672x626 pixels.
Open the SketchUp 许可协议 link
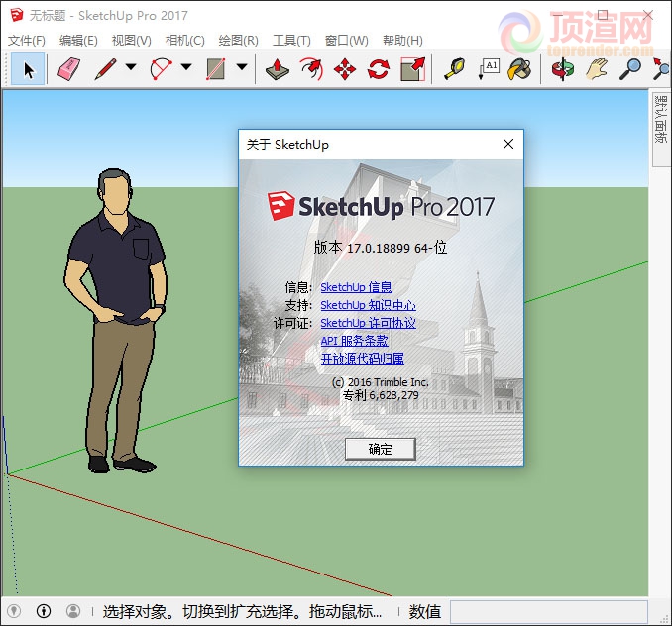click(368, 323)
